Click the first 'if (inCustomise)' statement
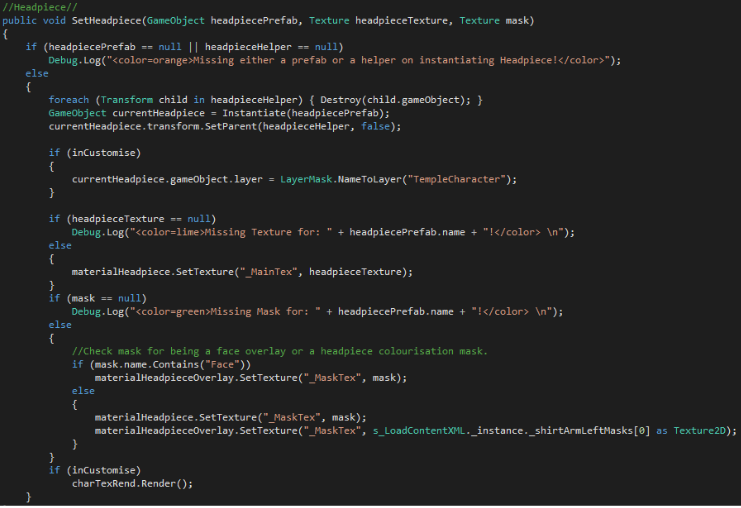Screen dimensions: 741x508 (95, 153)
